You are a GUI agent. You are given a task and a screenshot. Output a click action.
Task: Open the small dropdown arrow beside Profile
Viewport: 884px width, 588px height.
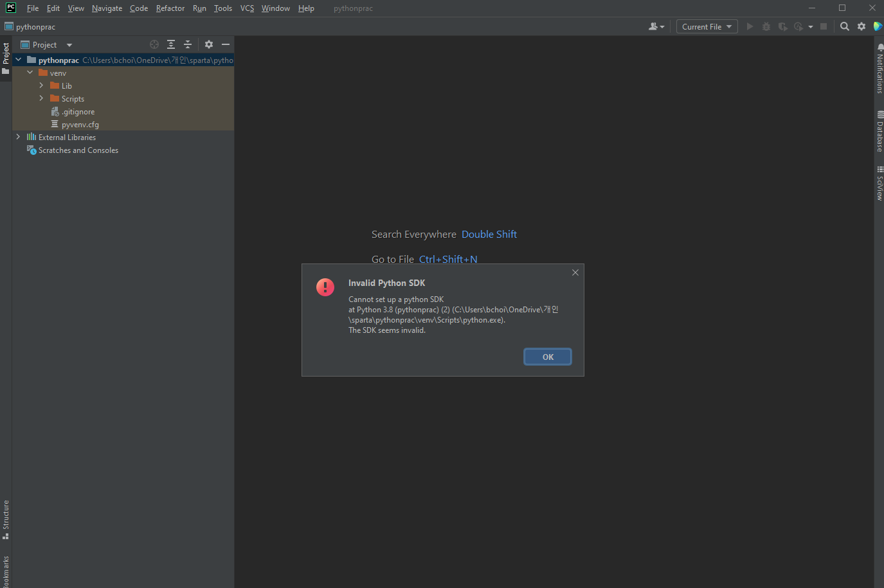(811, 27)
